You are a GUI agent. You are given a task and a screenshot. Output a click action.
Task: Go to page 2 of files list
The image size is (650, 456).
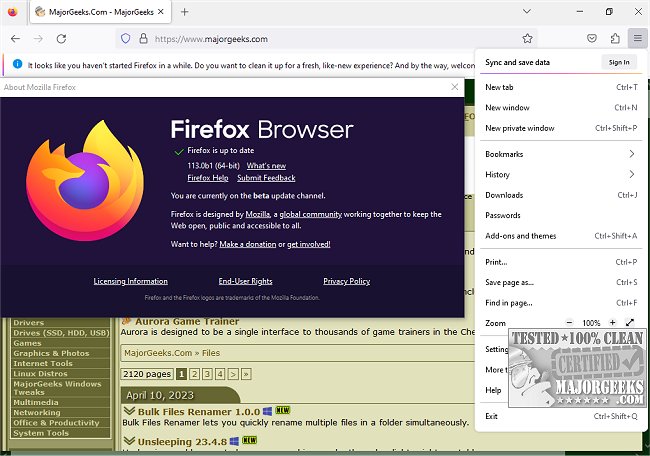[195, 373]
